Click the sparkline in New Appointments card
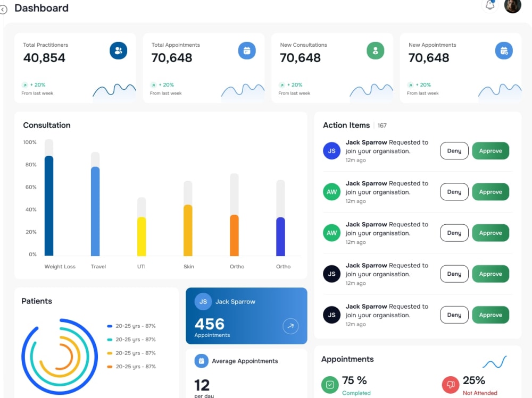532x398 pixels. pyautogui.click(x=500, y=92)
